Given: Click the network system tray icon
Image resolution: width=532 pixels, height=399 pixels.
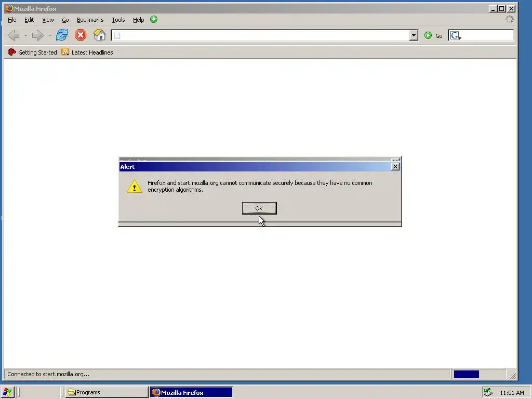Looking at the screenshot, I should coord(488,392).
